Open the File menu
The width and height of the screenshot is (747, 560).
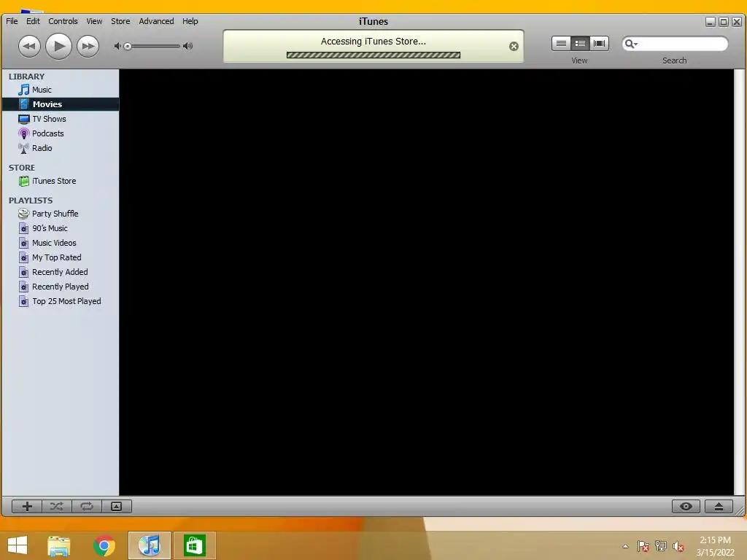[x=12, y=21]
